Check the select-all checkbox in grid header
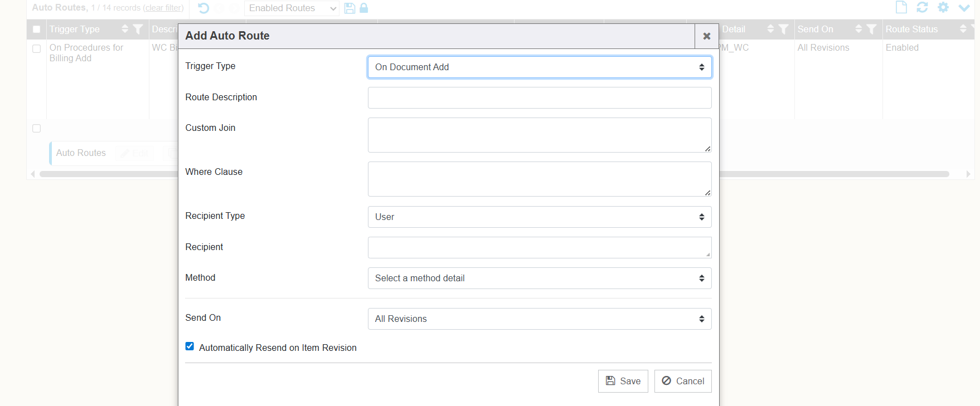980x406 pixels. pos(37,29)
